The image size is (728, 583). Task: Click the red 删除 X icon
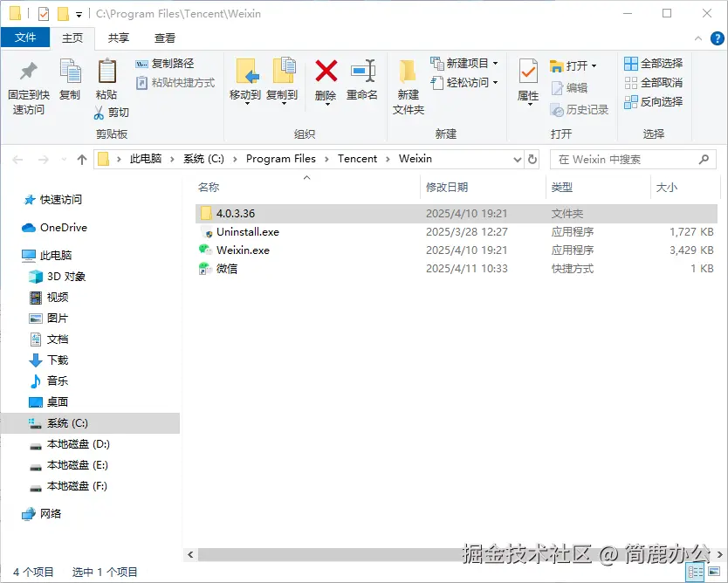point(326,71)
